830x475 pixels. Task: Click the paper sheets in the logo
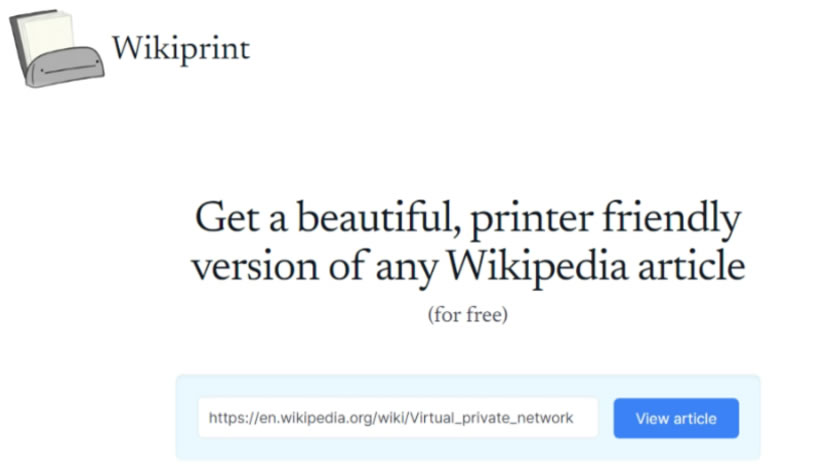(x=44, y=32)
